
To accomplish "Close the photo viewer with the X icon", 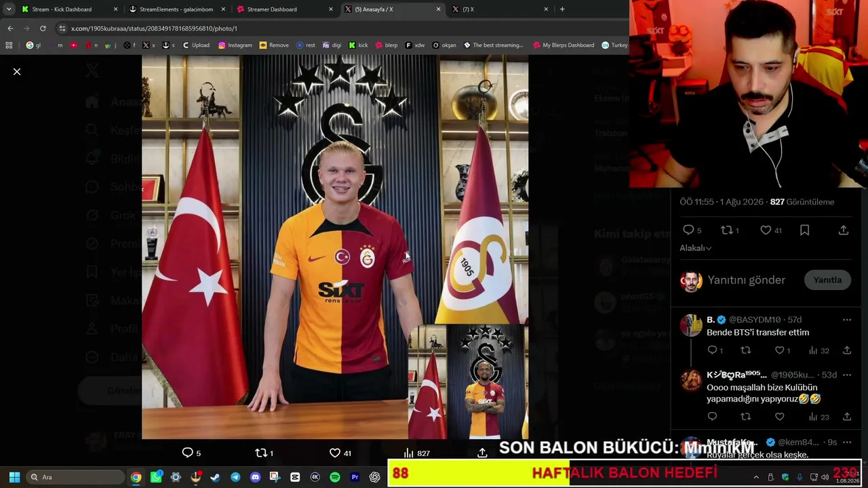I will (x=17, y=71).
